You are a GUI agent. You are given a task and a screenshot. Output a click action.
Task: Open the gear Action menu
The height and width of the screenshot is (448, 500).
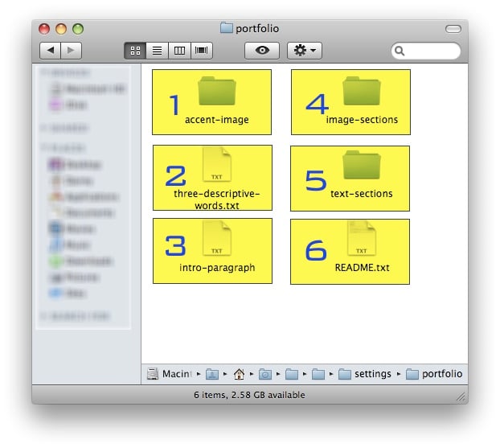click(x=305, y=51)
